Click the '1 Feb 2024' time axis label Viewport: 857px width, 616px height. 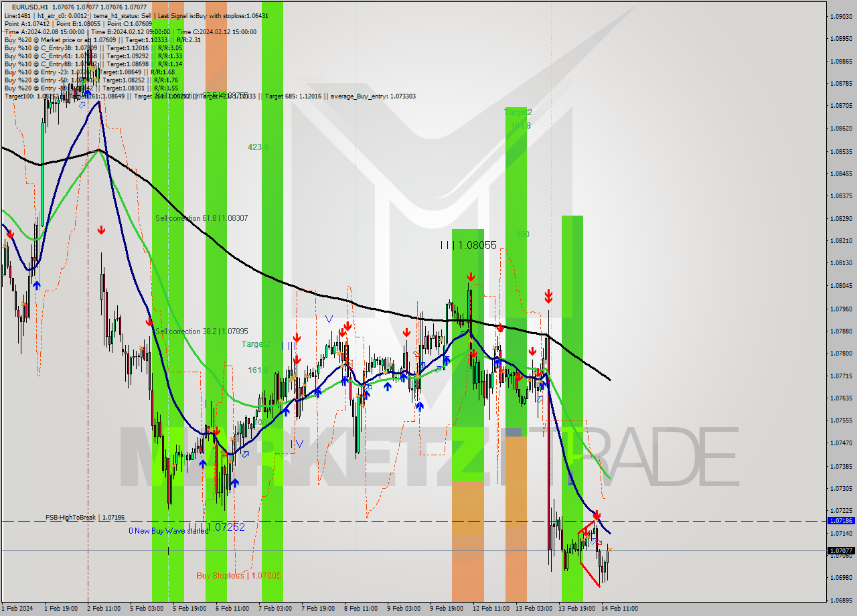[17, 609]
